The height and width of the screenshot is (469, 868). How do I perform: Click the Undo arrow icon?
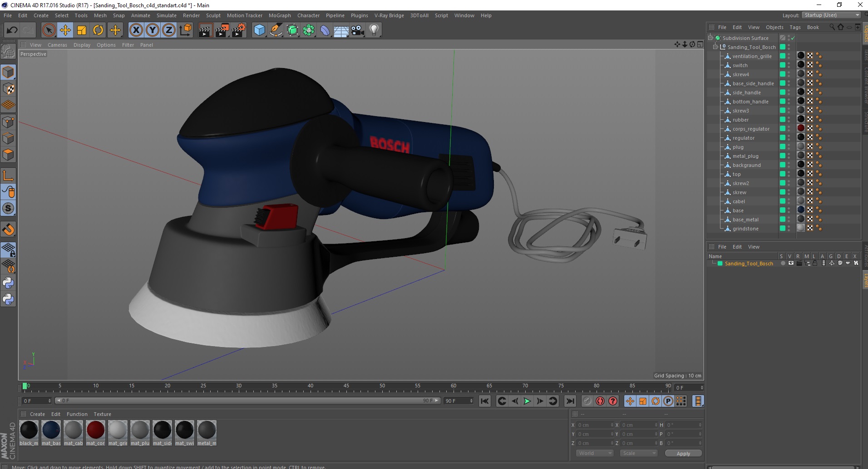coord(12,30)
